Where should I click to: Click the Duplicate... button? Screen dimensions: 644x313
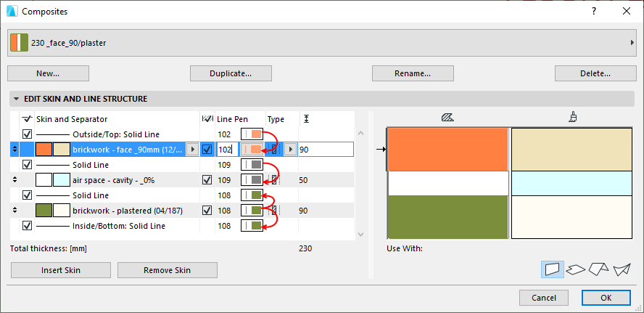click(231, 73)
